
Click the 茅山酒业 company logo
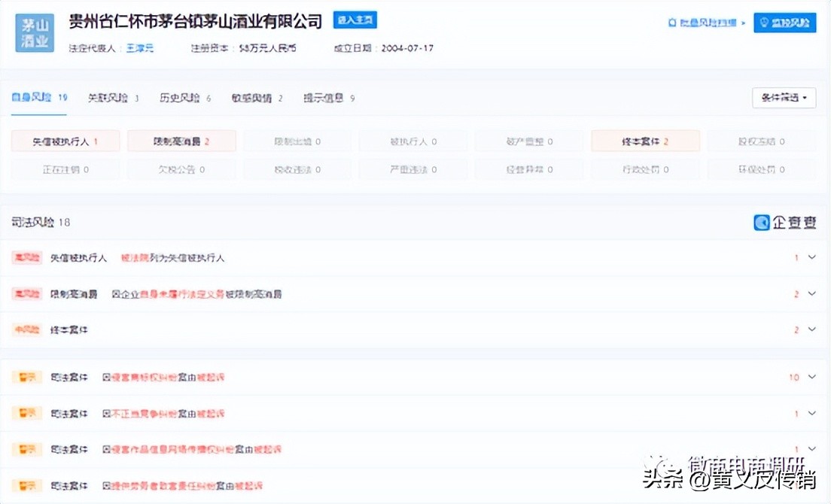click(x=35, y=33)
